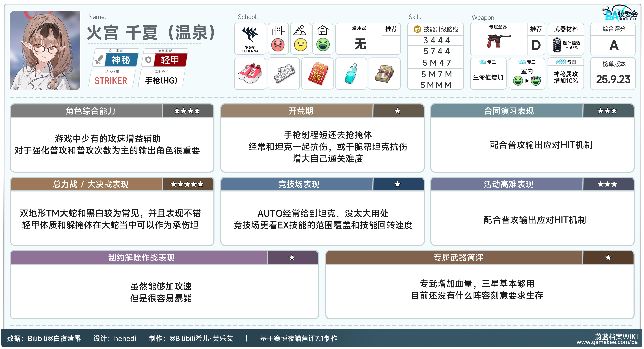Click the 角色综合能力 four-star rating
Viewport: 644px width, 349px height.
click(x=187, y=111)
